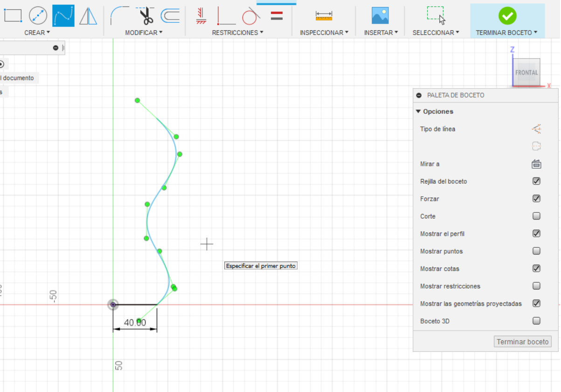Click the Tipo de línea construction icon
Image resolution: width=561 pixels, height=392 pixels.
click(536, 129)
